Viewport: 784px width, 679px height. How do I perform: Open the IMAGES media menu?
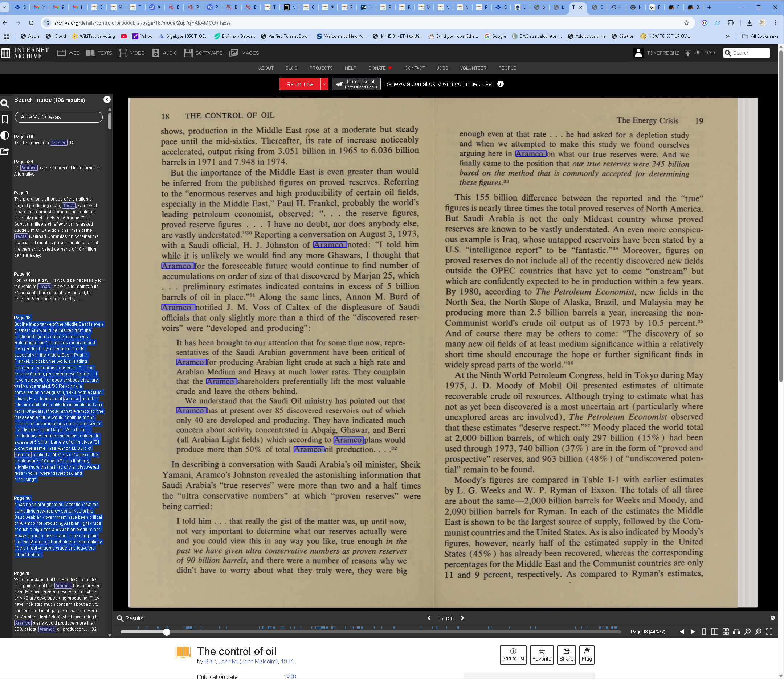pos(244,53)
